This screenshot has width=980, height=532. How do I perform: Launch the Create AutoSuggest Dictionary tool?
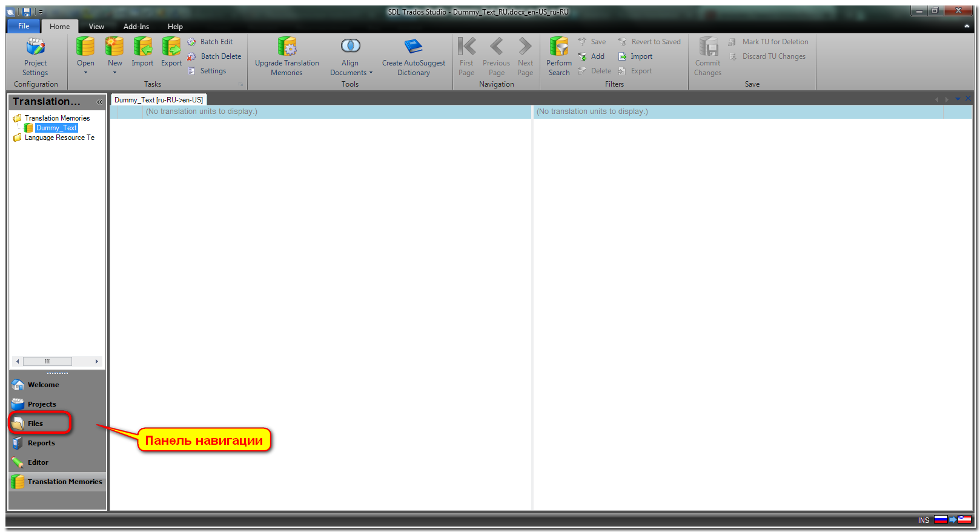(413, 47)
